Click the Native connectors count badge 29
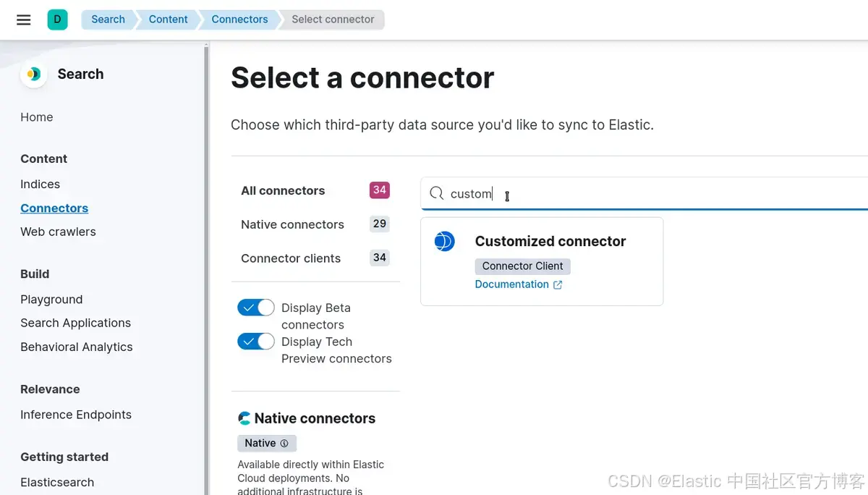This screenshot has height=495, width=868. pos(380,224)
